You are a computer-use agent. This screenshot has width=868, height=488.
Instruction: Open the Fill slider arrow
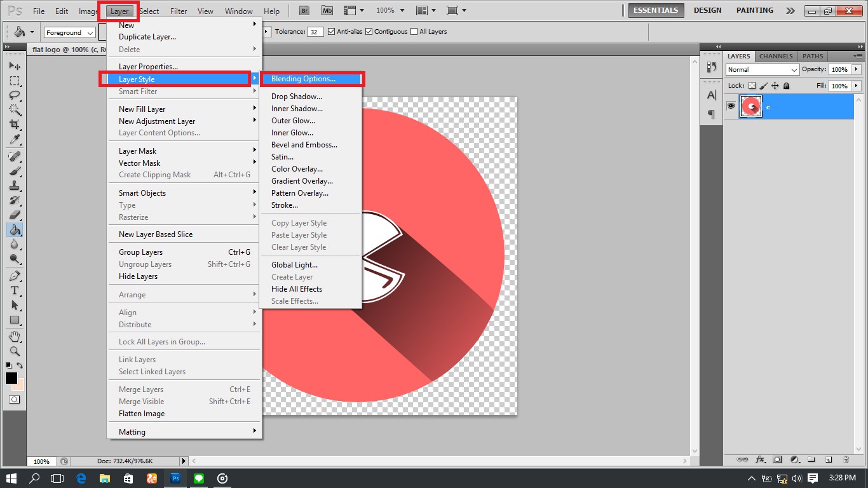857,86
